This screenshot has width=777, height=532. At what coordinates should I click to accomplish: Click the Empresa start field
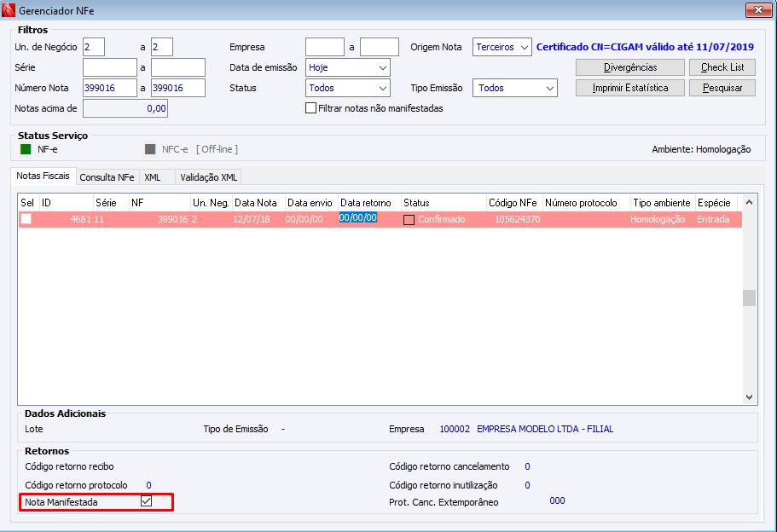tap(325, 47)
